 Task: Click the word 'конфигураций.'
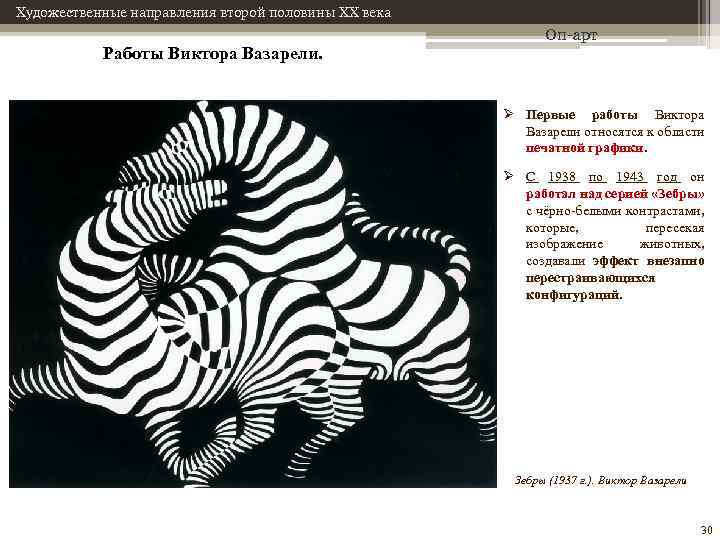(x=574, y=295)
